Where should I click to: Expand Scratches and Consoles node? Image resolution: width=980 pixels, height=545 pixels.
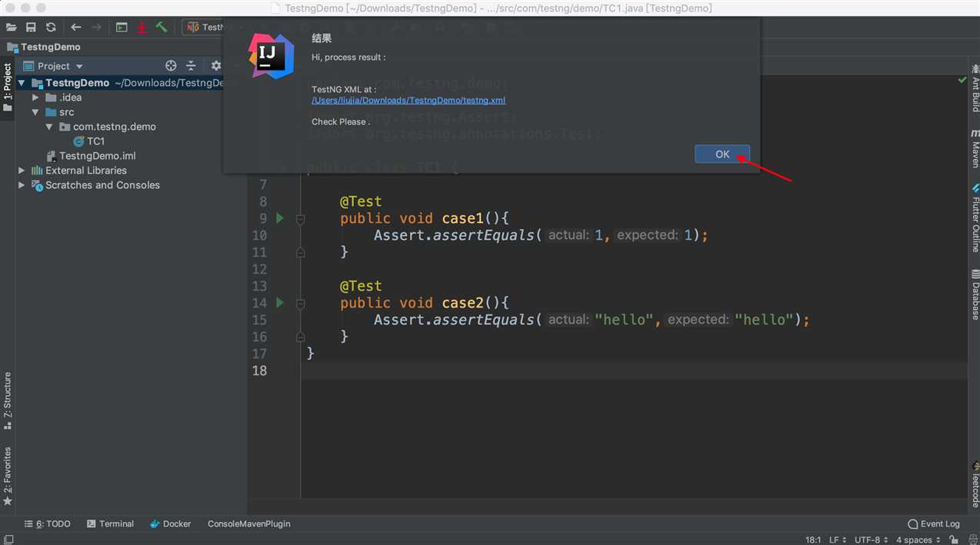coord(22,185)
